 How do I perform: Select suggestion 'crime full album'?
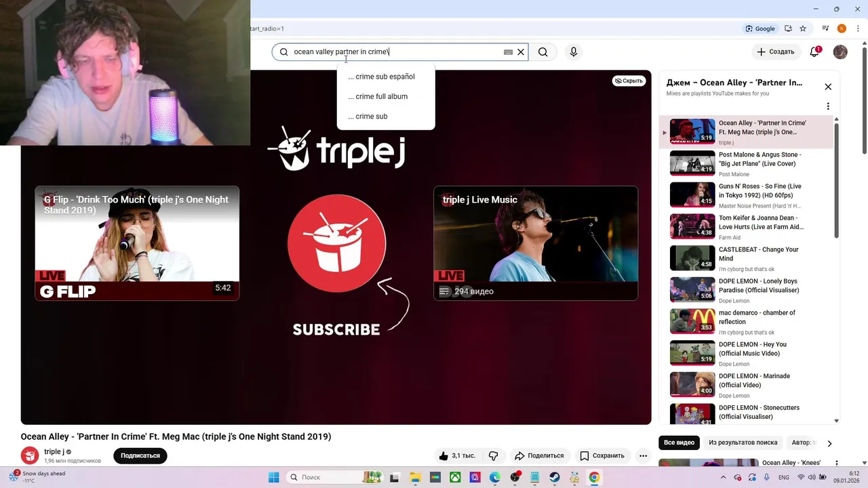click(x=386, y=96)
